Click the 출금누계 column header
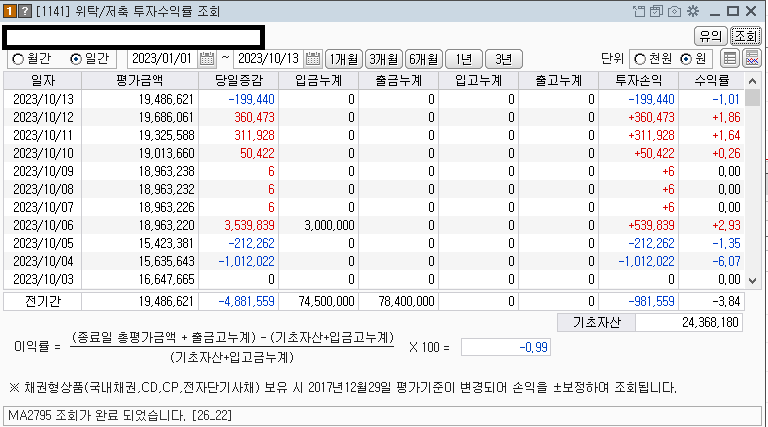The height and width of the screenshot is (427, 768). click(x=399, y=80)
